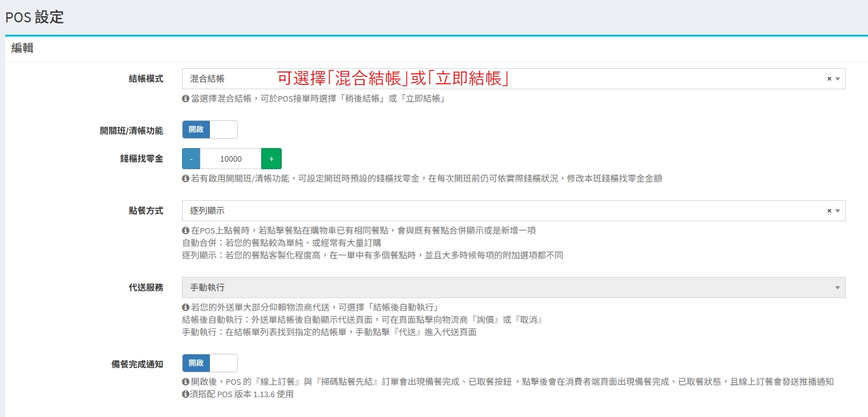Click the info icon on the 開啟後 note line

pyautogui.click(x=185, y=382)
